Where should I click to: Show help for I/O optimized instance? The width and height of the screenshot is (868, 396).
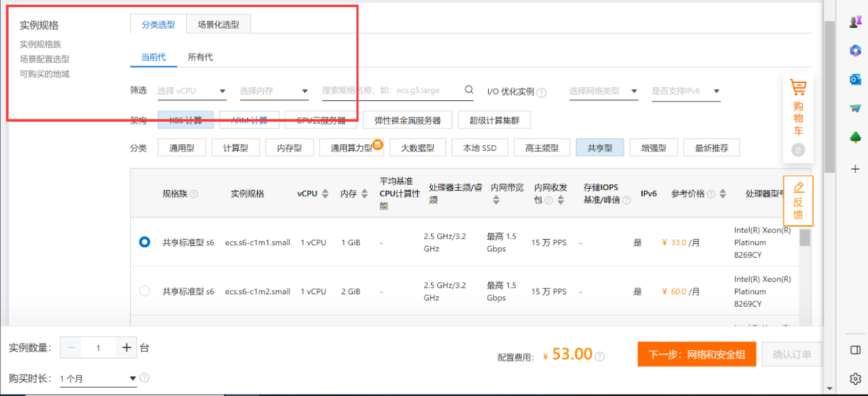[541, 93]
